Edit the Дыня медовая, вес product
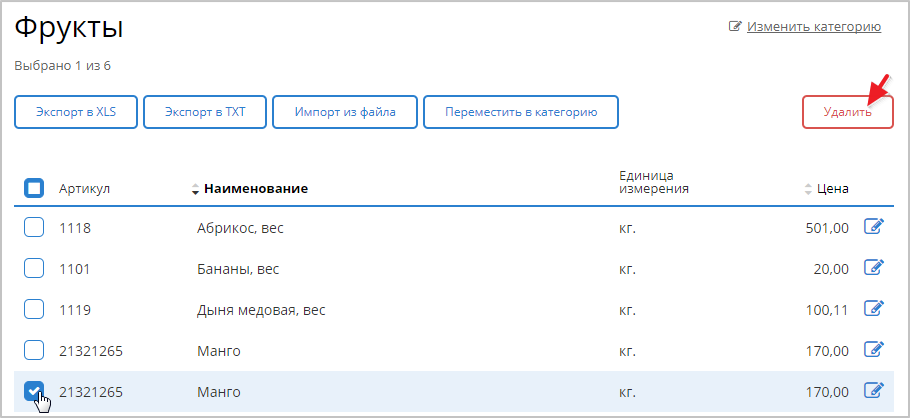Image resolution: width=910 pixels, height=418 pixels. 874,309
